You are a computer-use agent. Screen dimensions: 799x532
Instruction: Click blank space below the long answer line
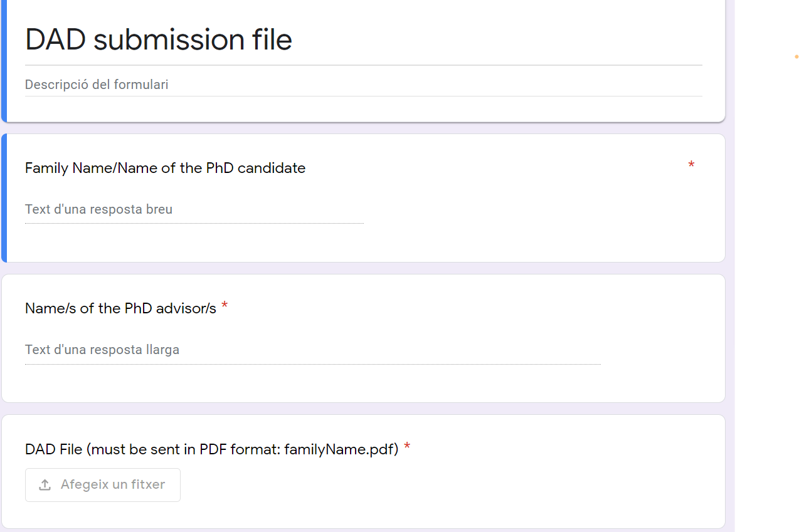point(314,383)
